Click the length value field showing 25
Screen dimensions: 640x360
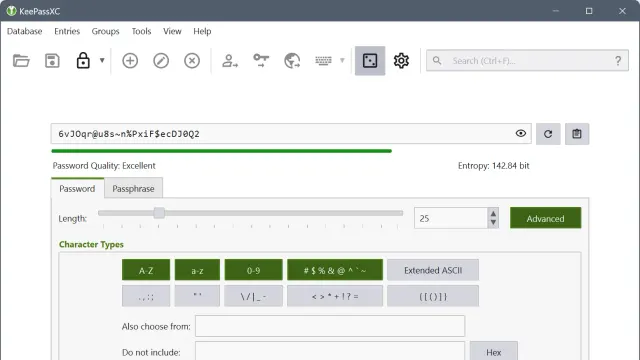451,218
